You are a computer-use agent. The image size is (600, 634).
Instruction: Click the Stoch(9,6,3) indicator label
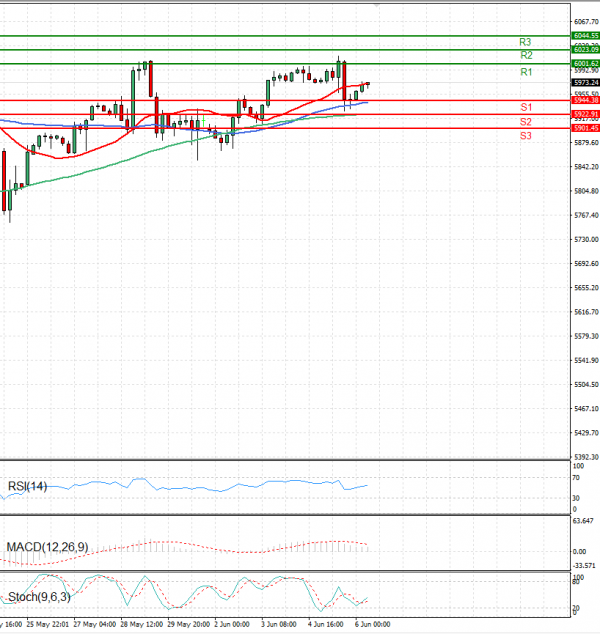[x=37, y=598]
